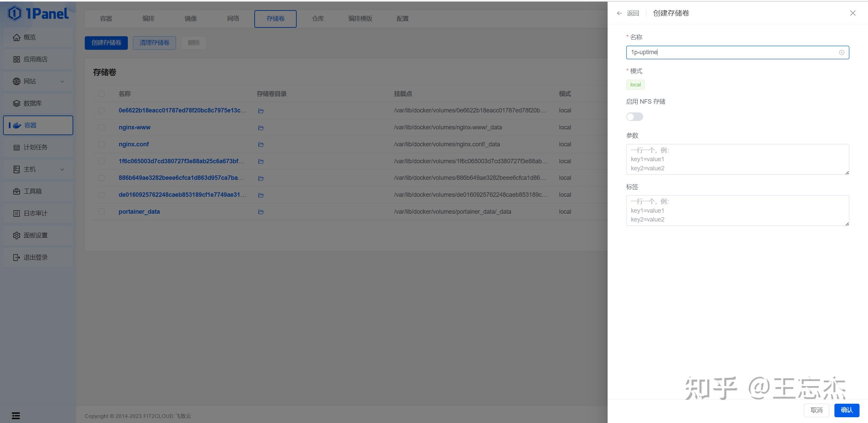Image resolution: width=868 pixels, height=423 pixels.
Task: Expand the 网站 sidebar submenu
Action: pos(62,81)
